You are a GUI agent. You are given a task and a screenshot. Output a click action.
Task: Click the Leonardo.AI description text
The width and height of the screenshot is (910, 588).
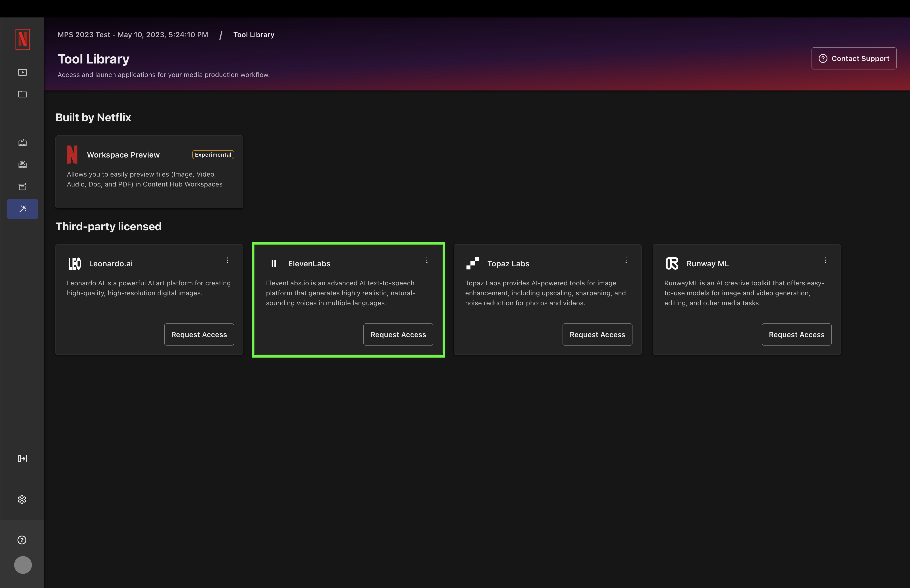[149, 288]
